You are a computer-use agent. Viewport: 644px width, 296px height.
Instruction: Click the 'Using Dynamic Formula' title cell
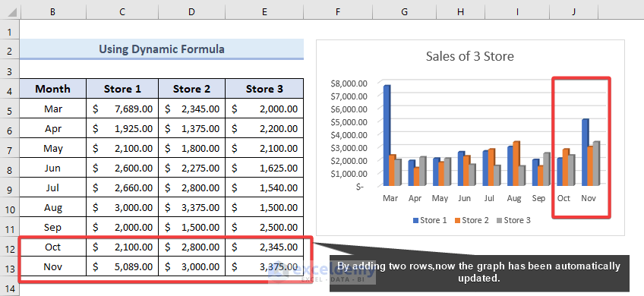click(162, 49)
